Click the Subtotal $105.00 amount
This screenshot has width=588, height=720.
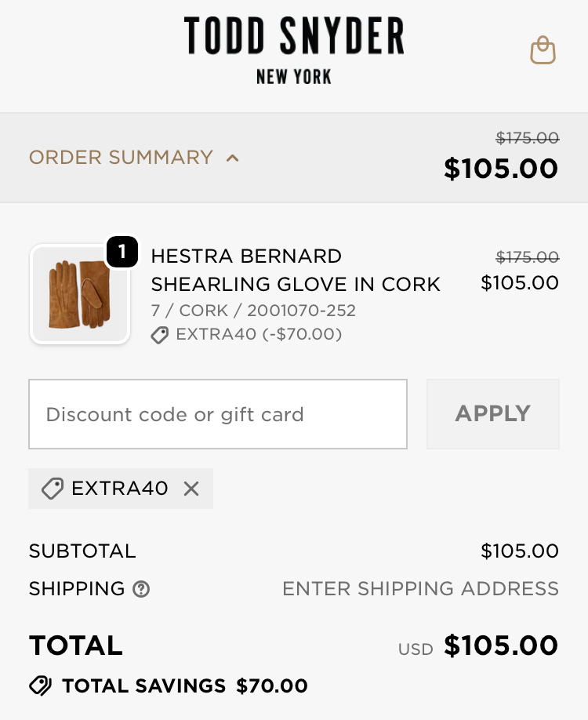point(519,551)
